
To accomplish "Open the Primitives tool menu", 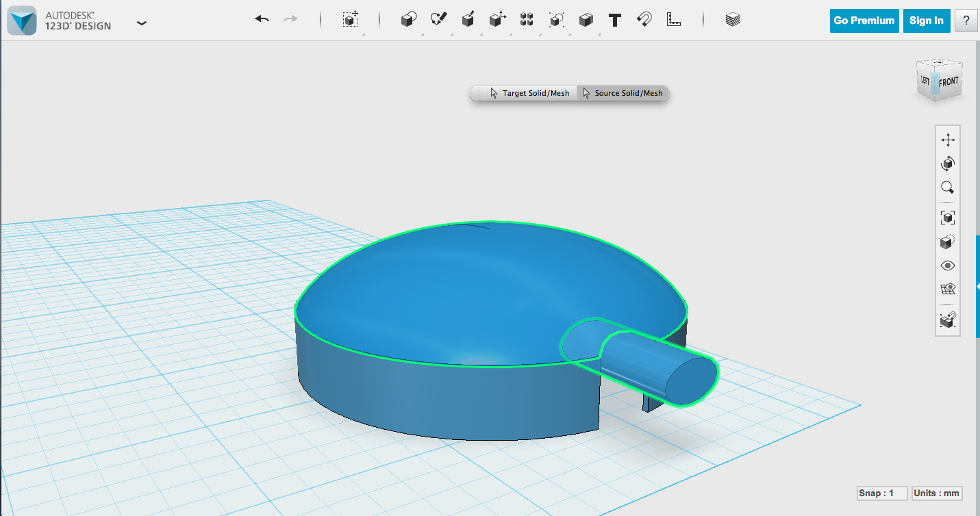I will pyautogui.click(x=409, y=20).
